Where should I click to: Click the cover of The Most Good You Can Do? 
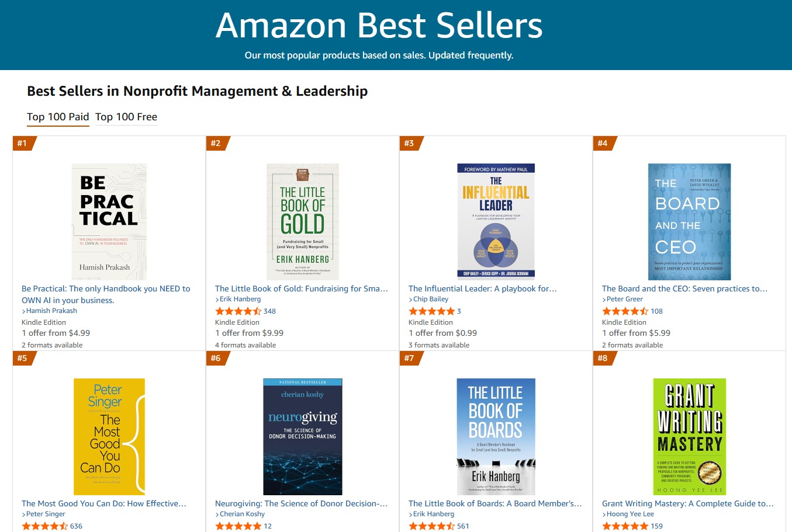coord(109,436)
